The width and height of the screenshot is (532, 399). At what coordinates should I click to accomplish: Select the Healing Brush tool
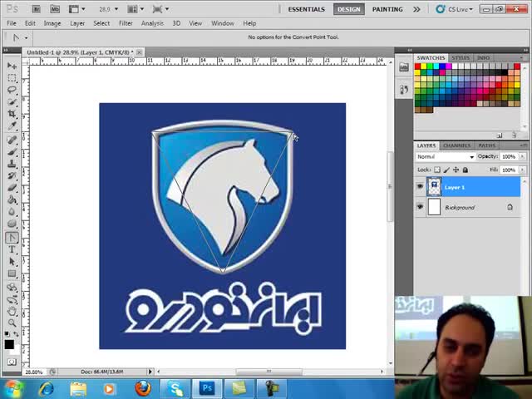click(x=12, y=140)
